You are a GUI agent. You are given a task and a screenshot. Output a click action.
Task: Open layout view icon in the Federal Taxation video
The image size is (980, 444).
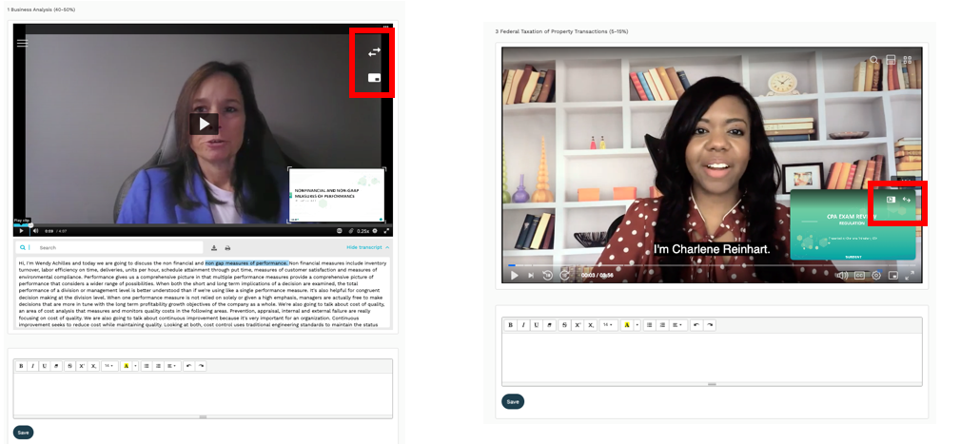[x=891, y=60]
